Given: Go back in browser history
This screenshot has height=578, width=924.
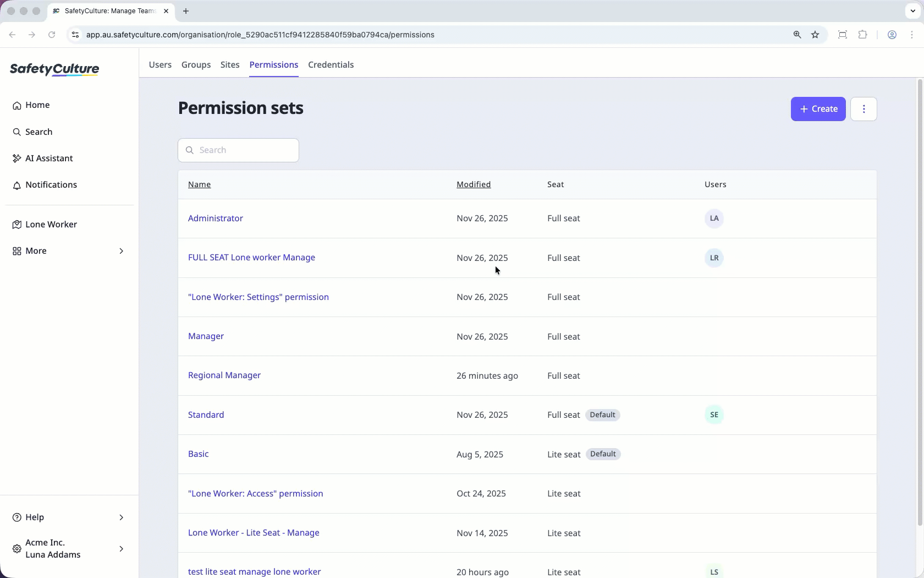Looking at the screenshot, I should coord(12,35).
